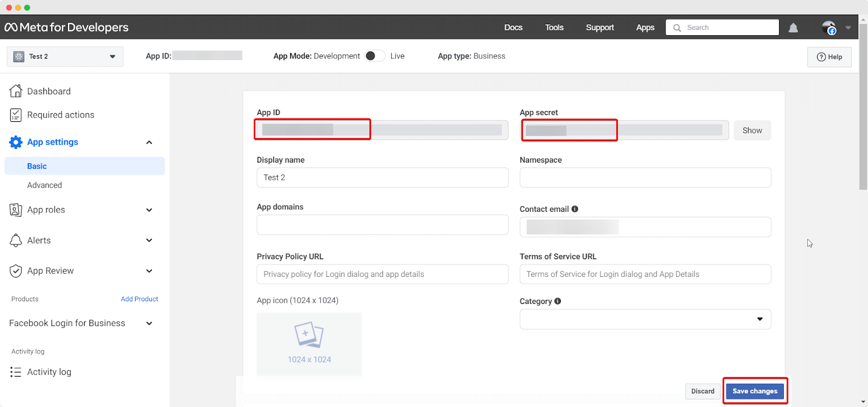Screen dimensions: 868x407
Task: Expand Facebook Login for Business
Action: click(x=149, y=324)
